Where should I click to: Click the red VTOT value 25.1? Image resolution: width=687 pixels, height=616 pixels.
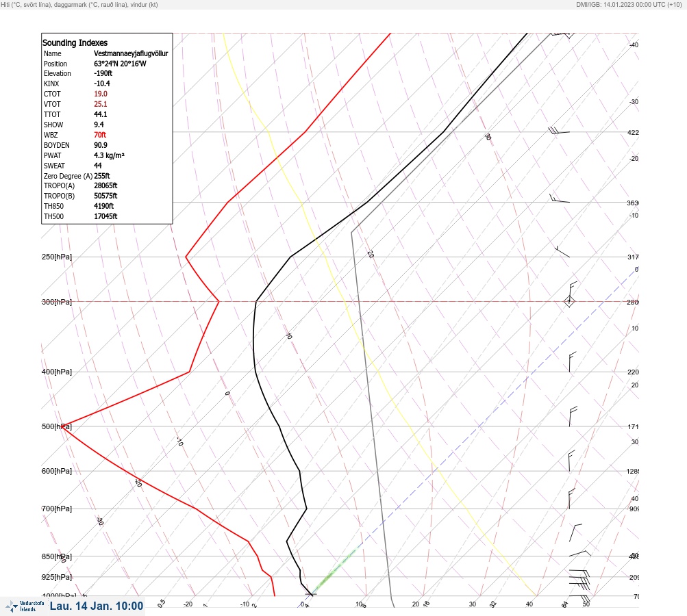point(100,104)
